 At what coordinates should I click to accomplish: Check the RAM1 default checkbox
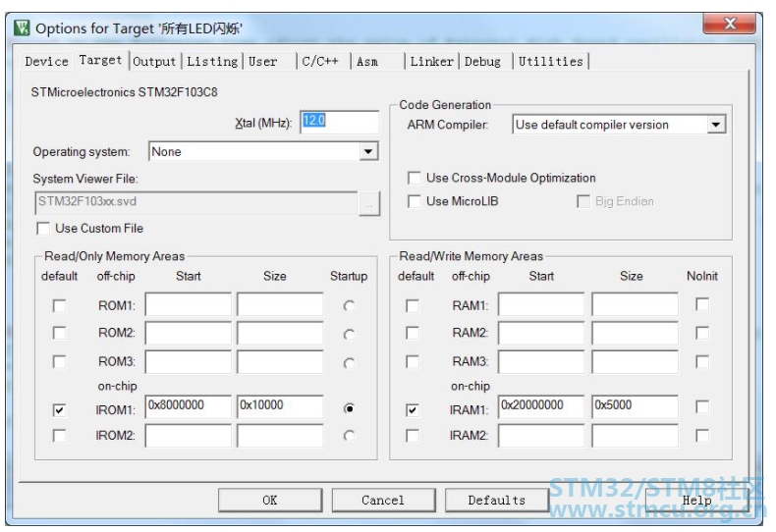(413, 306)
